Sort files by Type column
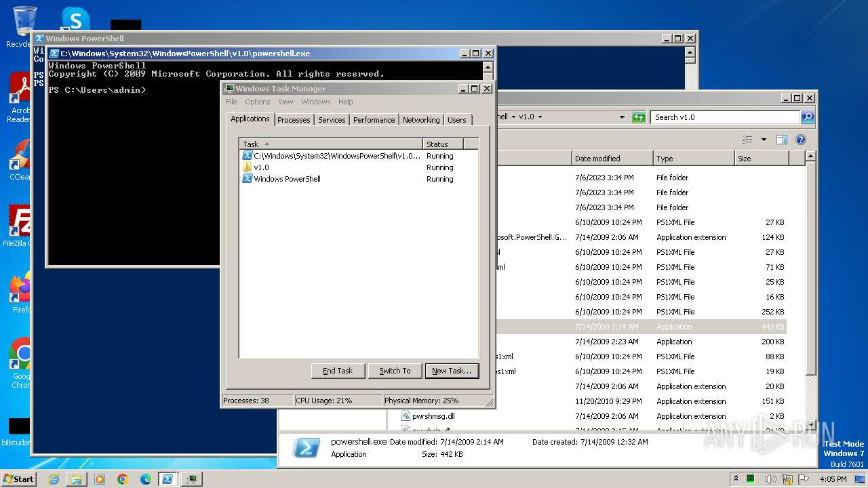Viewport: 868px width, 488px height. point(694,159)
